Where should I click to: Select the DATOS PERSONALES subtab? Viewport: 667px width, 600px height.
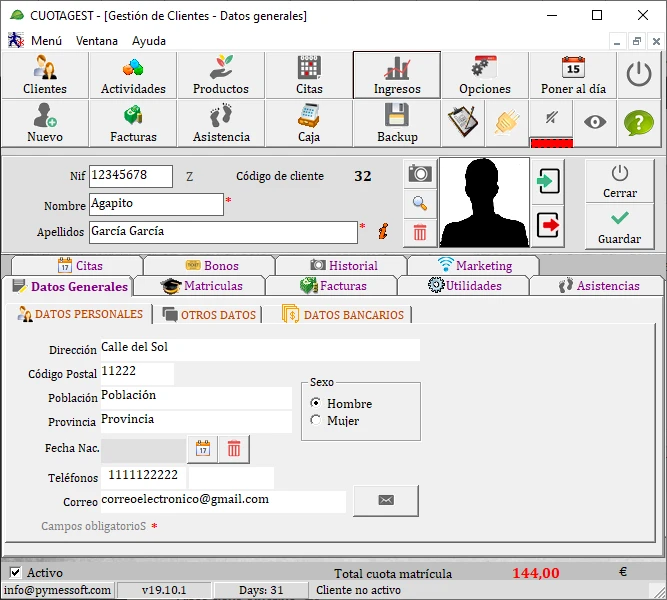click(80, 314)
